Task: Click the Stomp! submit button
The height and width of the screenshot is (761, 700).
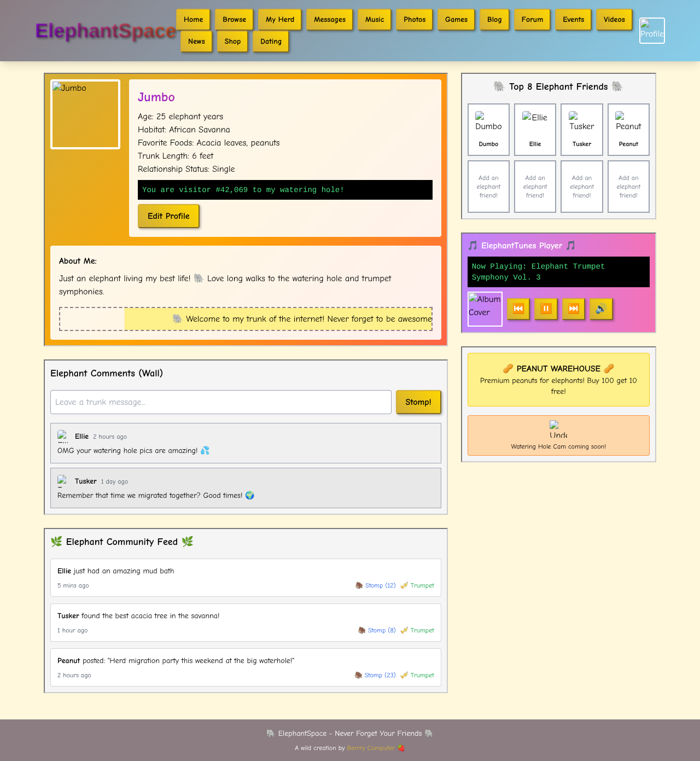Action: tap(418, 402)
